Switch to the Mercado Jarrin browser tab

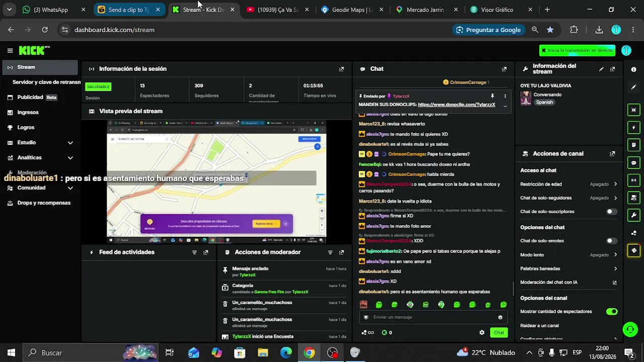428,10
